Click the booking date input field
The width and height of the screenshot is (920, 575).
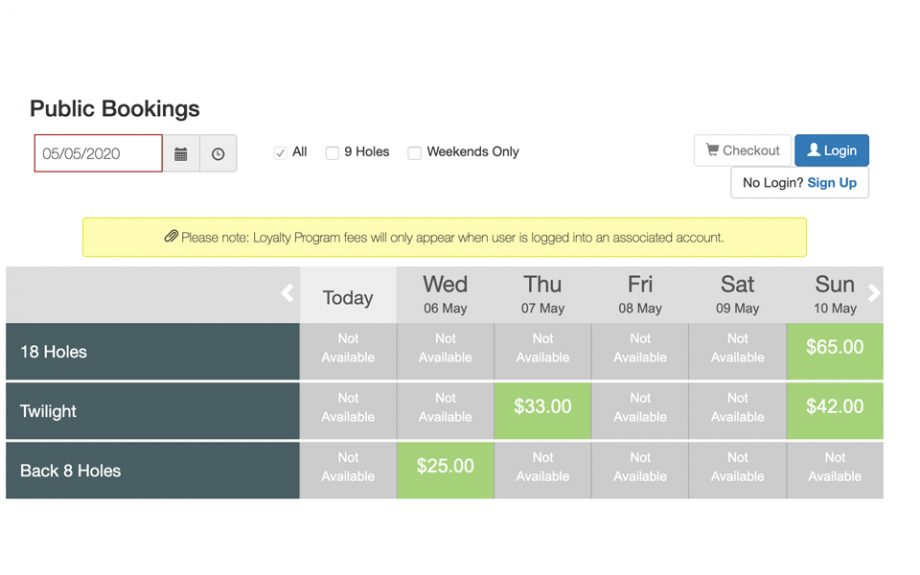coord(98,154)
